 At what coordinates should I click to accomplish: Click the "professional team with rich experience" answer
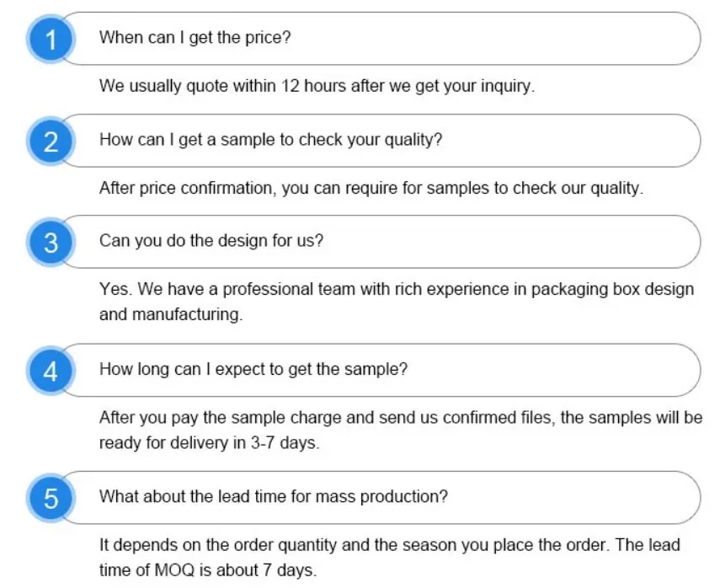[396, 290]
